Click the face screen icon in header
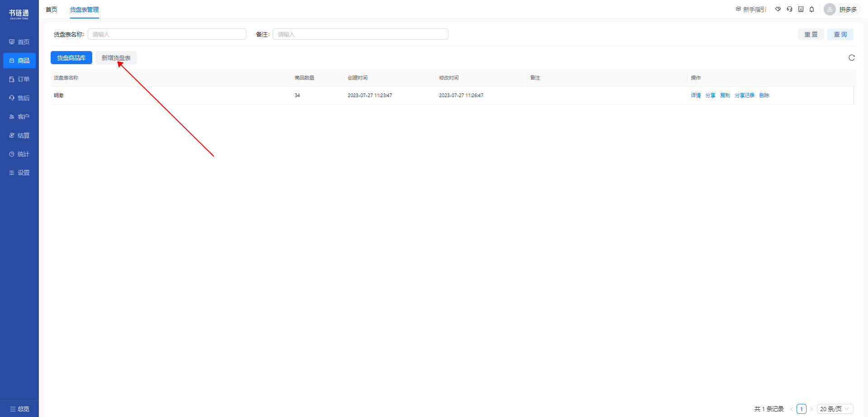868x417 pixels. click(x=801, y=9)
